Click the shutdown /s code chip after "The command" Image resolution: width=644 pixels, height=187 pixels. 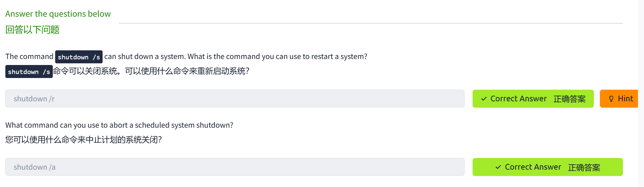79,57
